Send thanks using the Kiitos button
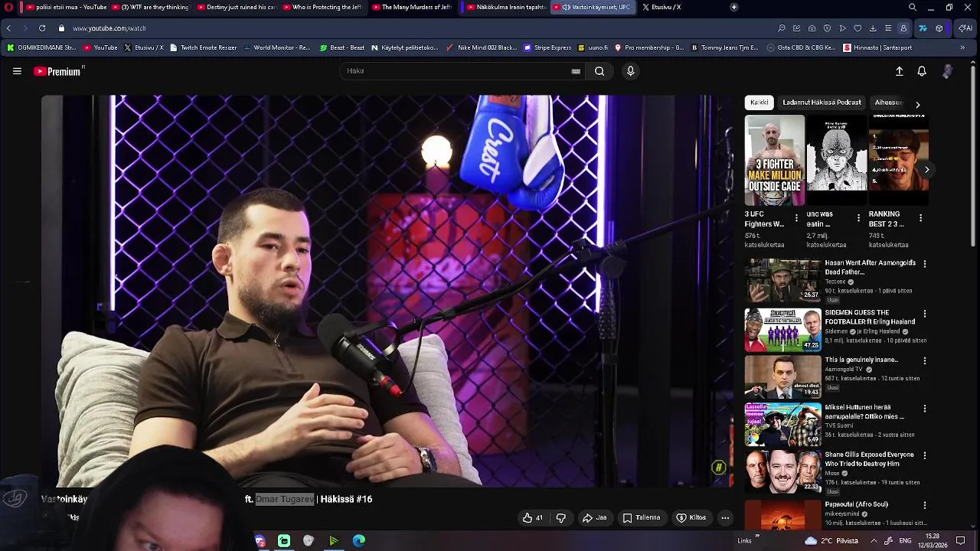The width and height of the screenshot is (980, 551). coord(691,518)
